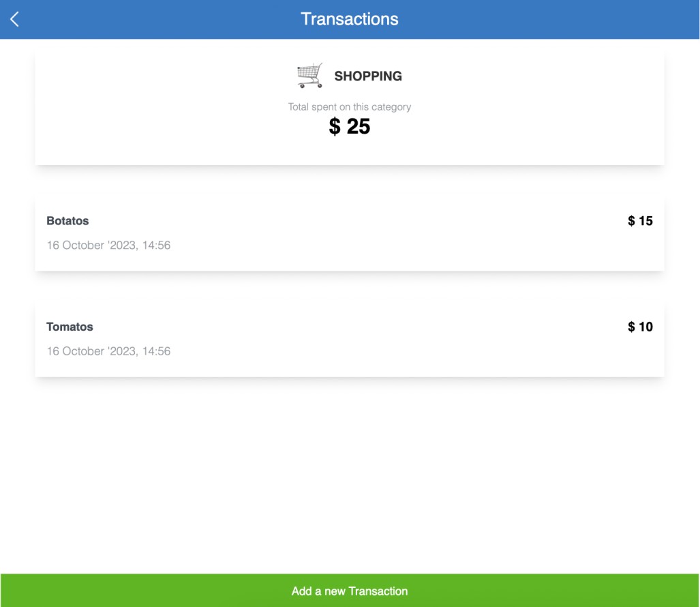Click the shopping cart icon
700x607 pixels.
(x=310, y=76)
